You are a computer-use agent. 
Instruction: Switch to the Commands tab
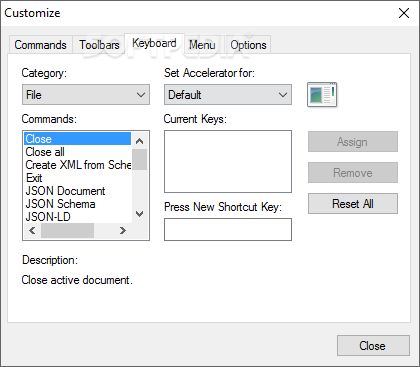click(40, 45)
